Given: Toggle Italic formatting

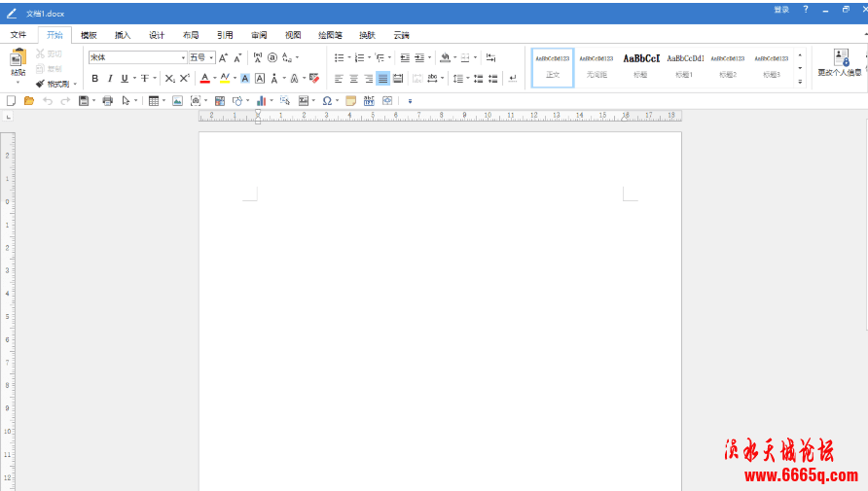Looking at the screenshot, I should 110,79.
